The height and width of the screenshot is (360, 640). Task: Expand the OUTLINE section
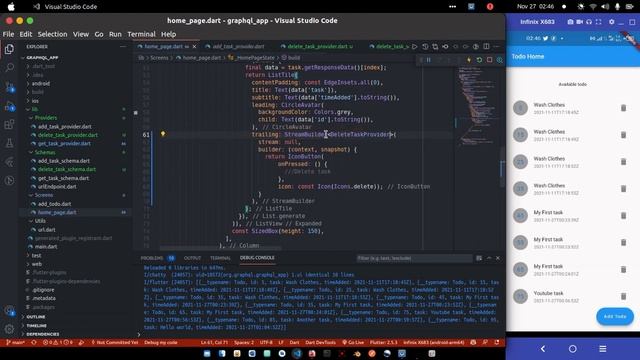[x=36, y=317]
